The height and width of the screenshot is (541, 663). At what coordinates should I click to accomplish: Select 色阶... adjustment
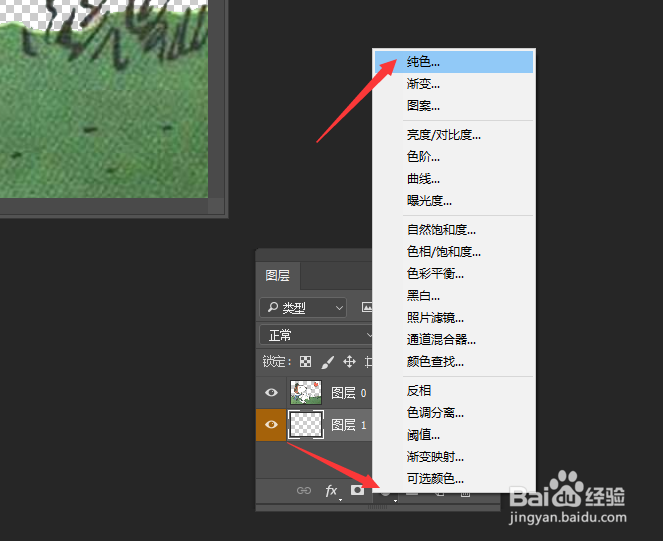[454, 157]
